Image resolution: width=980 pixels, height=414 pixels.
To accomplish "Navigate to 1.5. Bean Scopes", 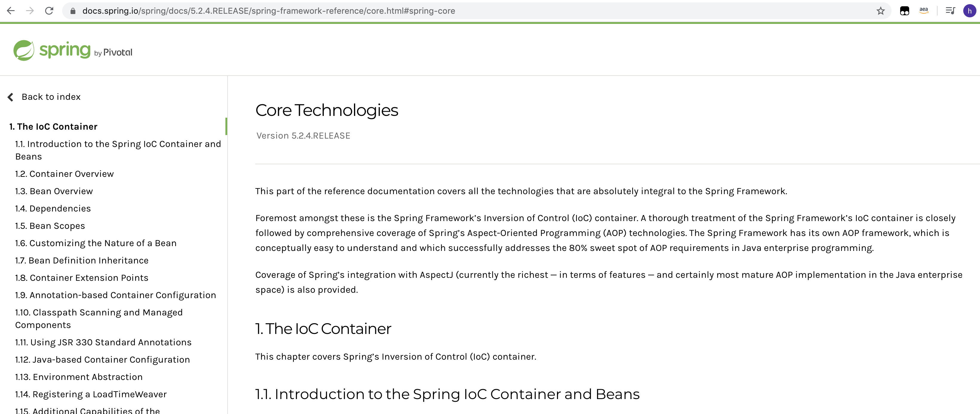I will [50, 226].
